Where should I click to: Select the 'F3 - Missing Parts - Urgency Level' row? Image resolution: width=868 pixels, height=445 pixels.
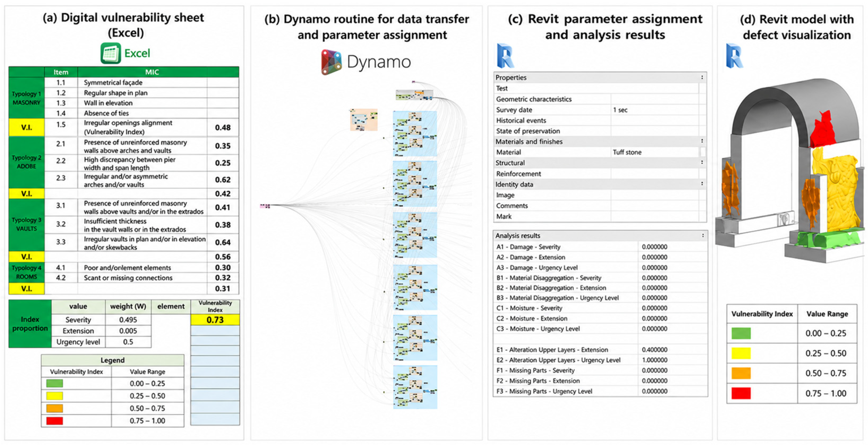pos(600,391)
